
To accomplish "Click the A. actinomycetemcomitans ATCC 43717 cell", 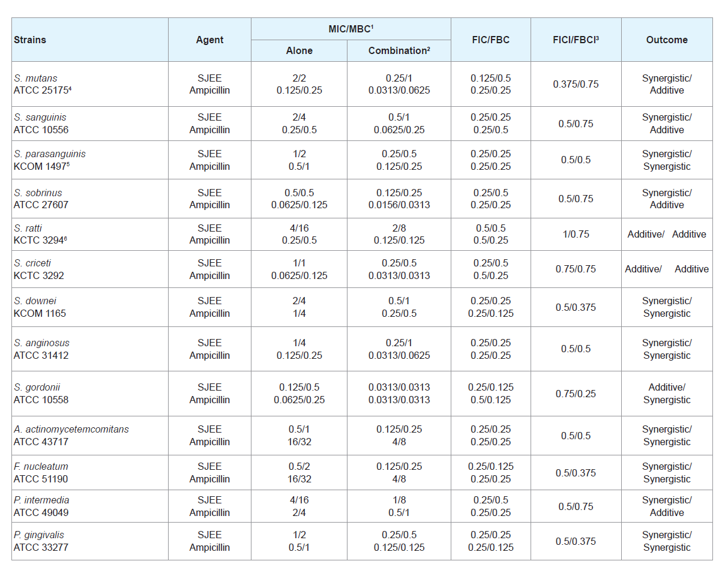I will 90,436.
